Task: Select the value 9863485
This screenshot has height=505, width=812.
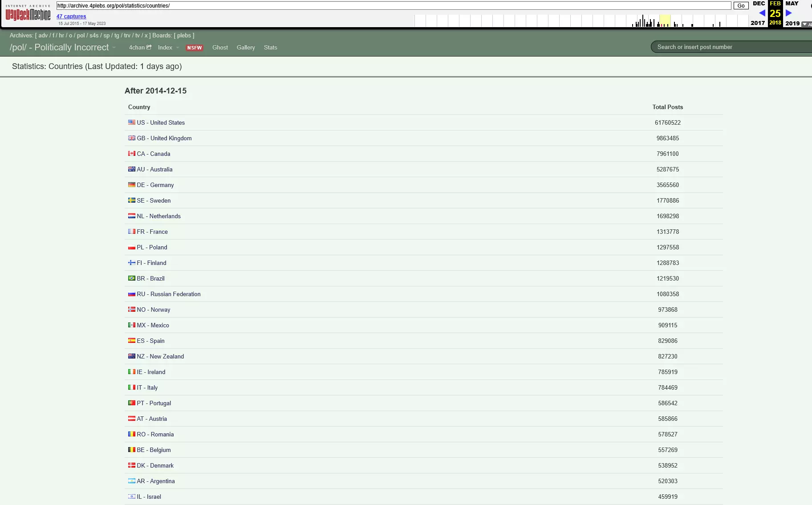Action: click(668, 138)
